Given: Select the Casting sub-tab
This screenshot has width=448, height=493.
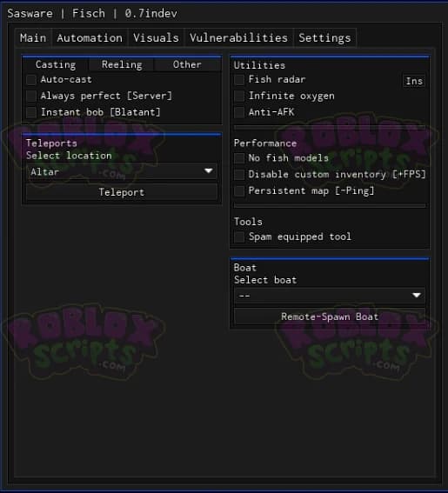Looking at the screenshot, I should tap(56, 64).
